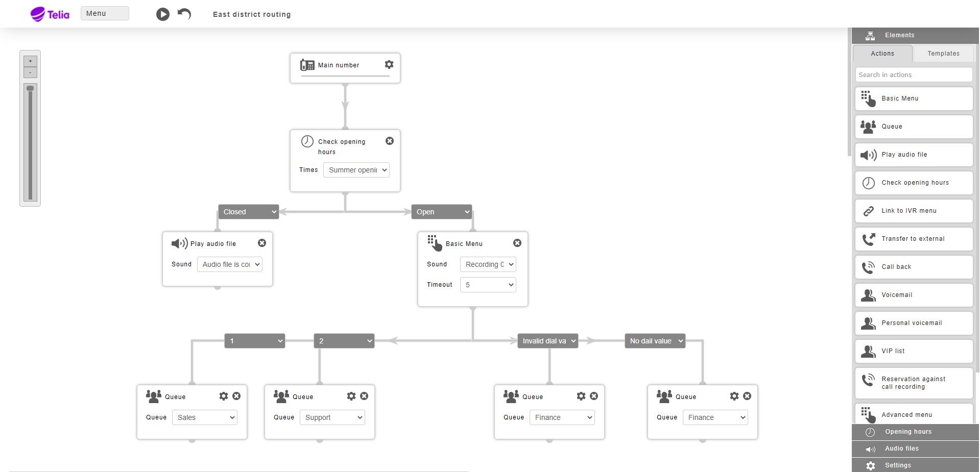Click the zoom slider handle
This screenshot has width=980, height=472.
click(x=30, y=88)
